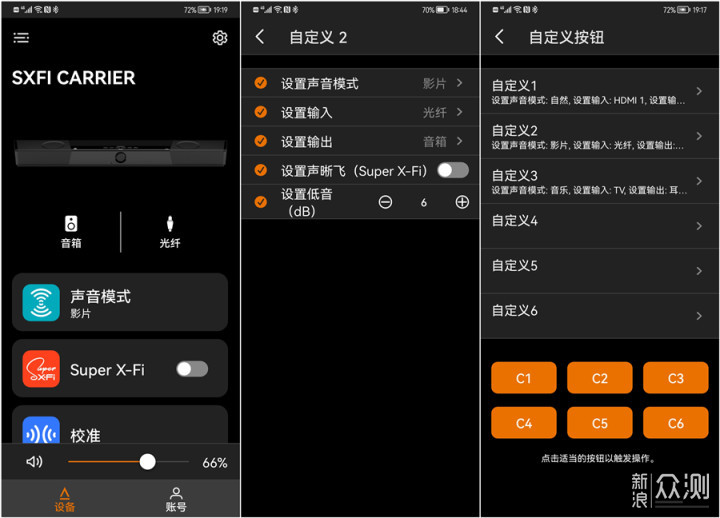The image size is (720, 518).
Task: Trigger the C4 custom button
Action: (523, 423)
